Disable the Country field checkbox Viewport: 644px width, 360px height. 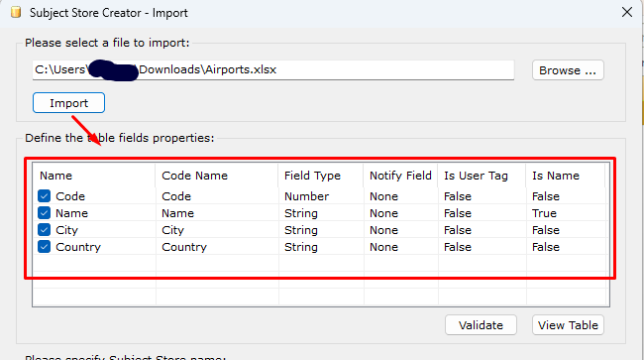click(x=44, y=247)
